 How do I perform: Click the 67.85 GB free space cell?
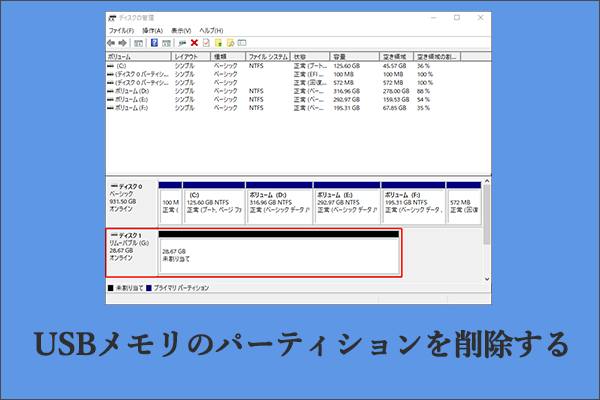click(395, 108)
